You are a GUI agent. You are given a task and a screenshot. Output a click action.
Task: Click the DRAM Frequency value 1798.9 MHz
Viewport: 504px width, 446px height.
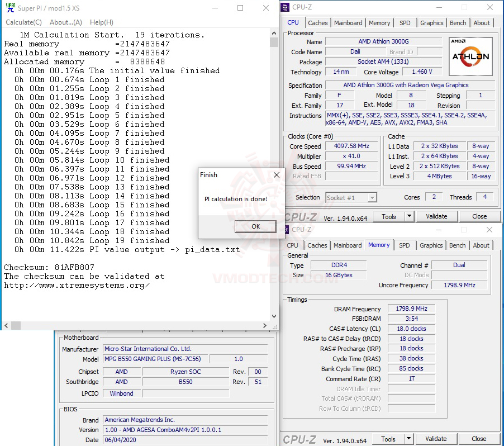point(411,309)
